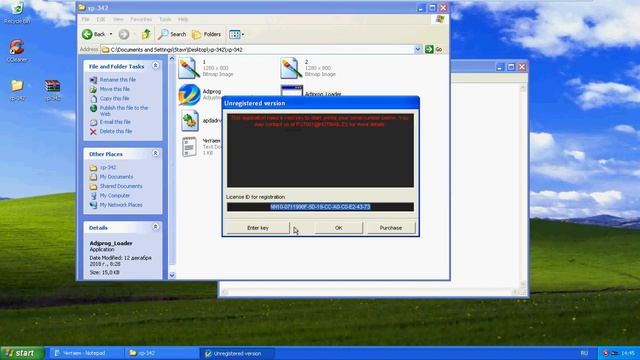Click the green Back arrow icon
640x360 pixels.
pyautogui.click(x=87, y=34)
